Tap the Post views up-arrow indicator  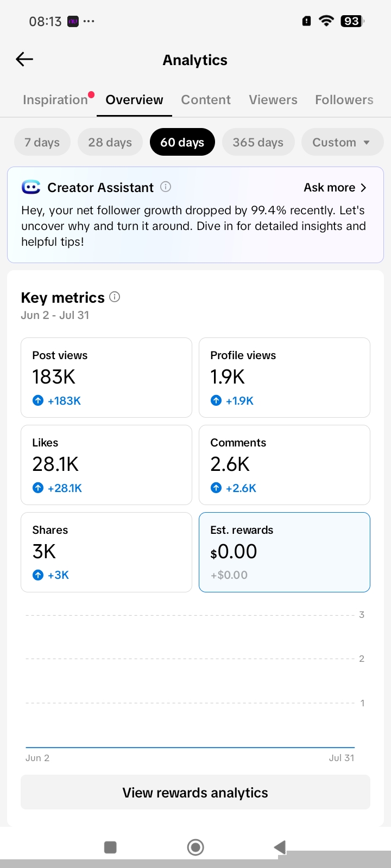(38, 400)
